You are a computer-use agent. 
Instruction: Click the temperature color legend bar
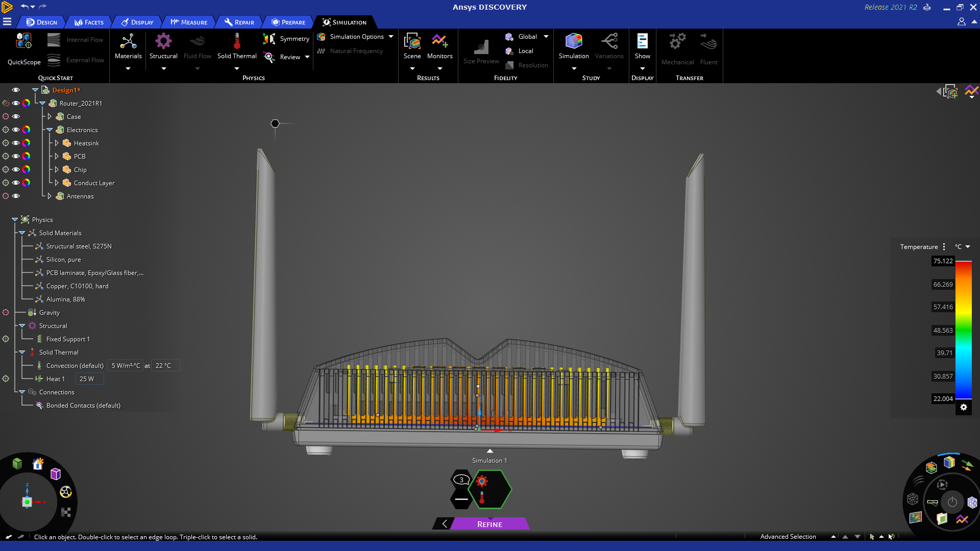pos(964,330)
